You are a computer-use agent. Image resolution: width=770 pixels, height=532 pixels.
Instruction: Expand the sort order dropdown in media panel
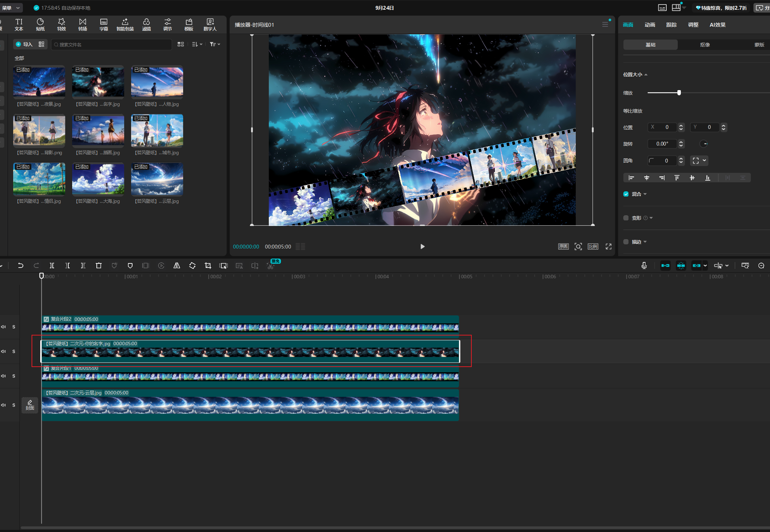coord(197,44)
